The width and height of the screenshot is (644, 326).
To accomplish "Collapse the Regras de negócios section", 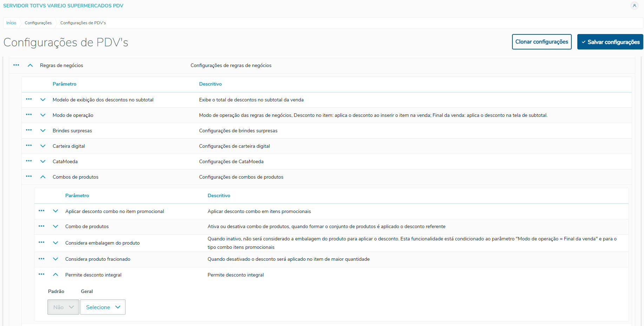I will point(30,65).
